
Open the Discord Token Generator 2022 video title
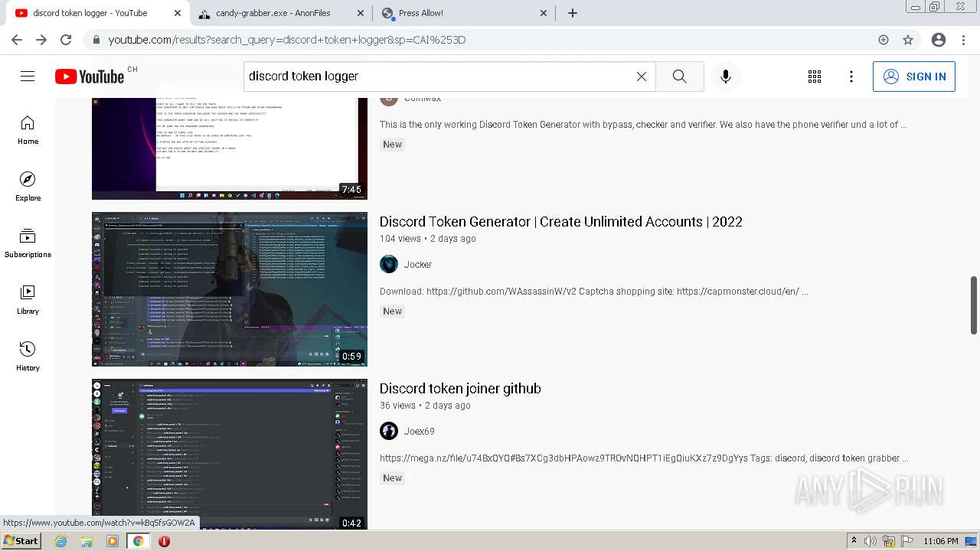point(560,221)
